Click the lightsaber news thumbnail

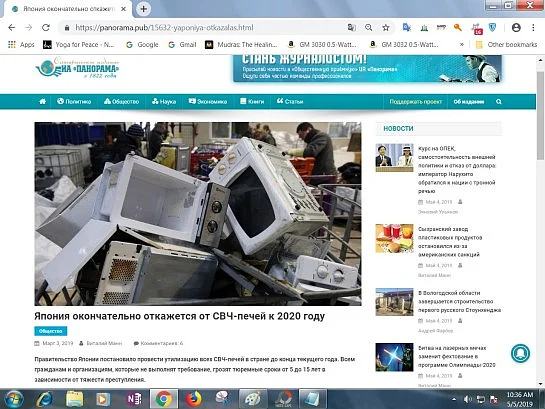tap(394, 357)
